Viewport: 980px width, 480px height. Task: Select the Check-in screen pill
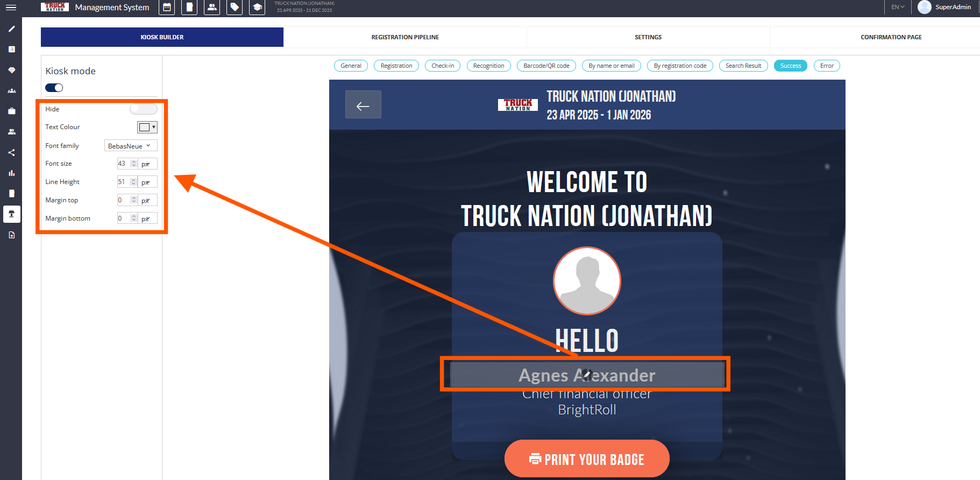[443, 66]
